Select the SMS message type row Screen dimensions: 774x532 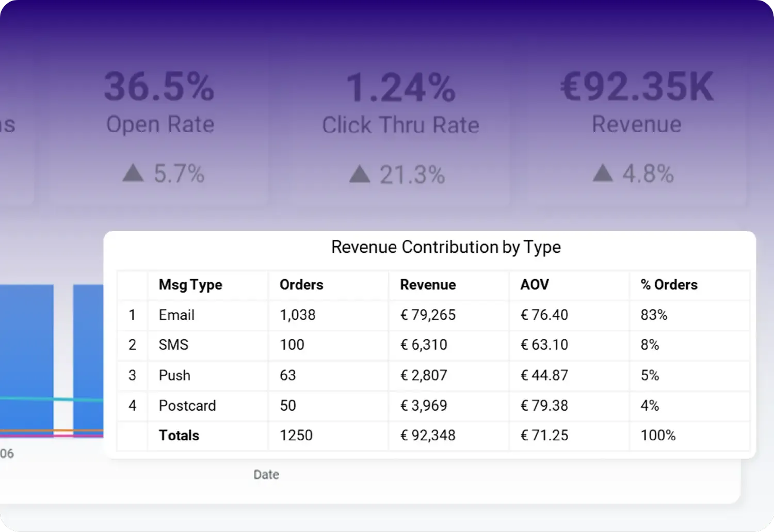(433, 345)
